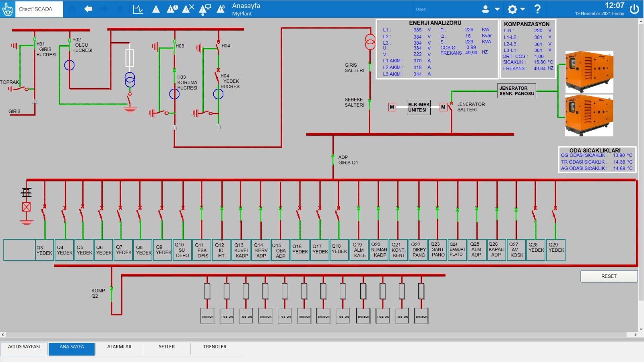
Task: Click the Q14 KERV ADP feeder box
Action: (x=261, y=250)
